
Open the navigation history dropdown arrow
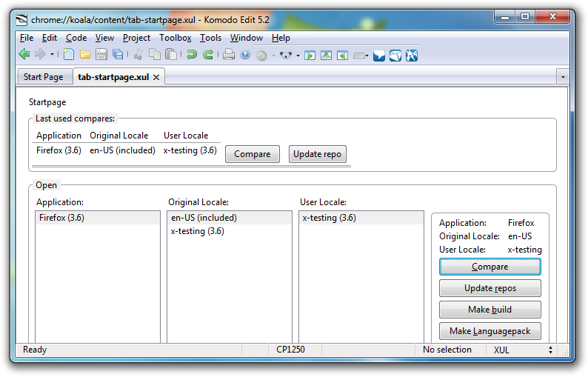click(x=52, y=55)
